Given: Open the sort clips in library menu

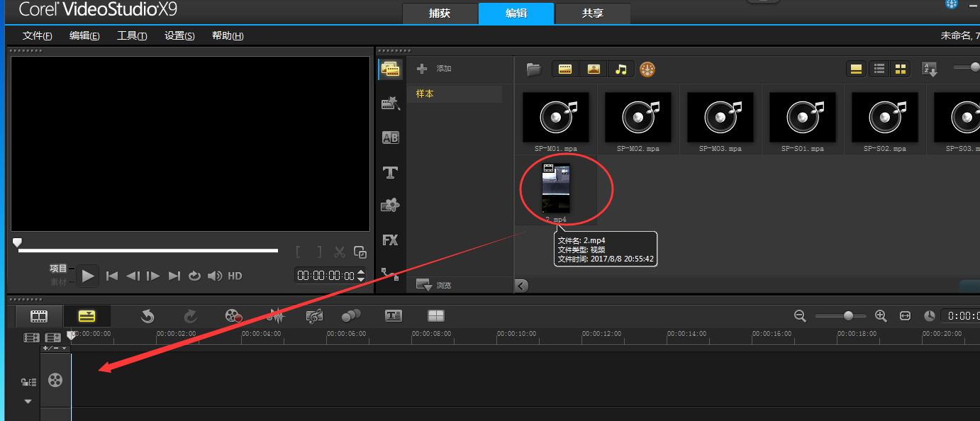Looking at the screenshot, I should click(929, 69).
